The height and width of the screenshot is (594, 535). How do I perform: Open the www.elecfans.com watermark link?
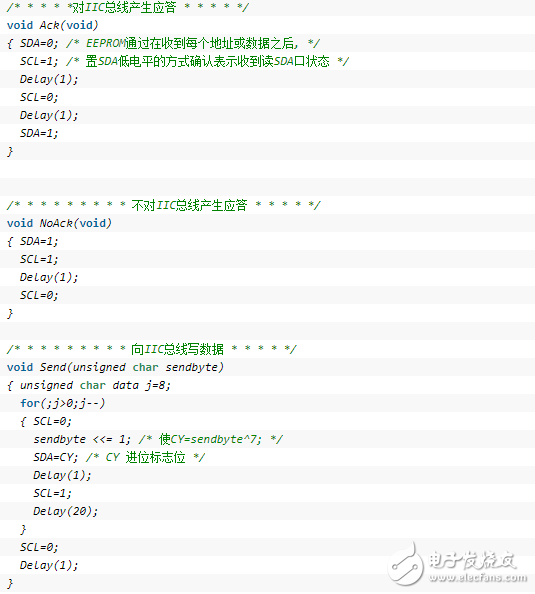point(478,578)
